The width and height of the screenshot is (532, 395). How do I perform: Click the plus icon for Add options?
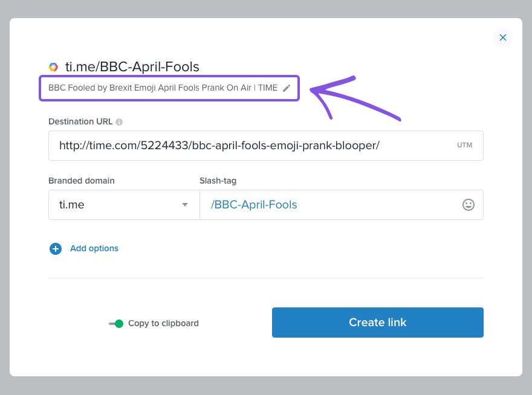point(56,248)
